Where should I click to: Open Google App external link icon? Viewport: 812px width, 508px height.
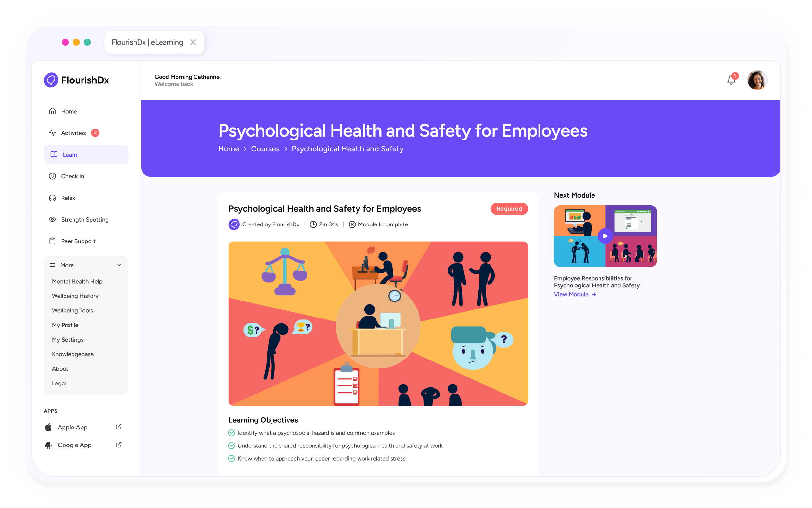click(x=118, y=444)
